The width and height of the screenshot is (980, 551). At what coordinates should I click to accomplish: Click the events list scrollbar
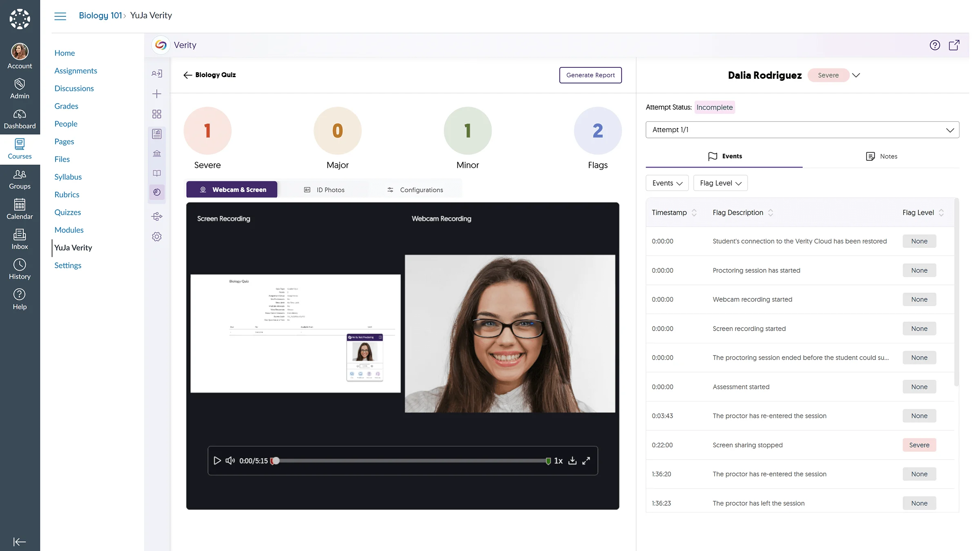click(956, 292)
